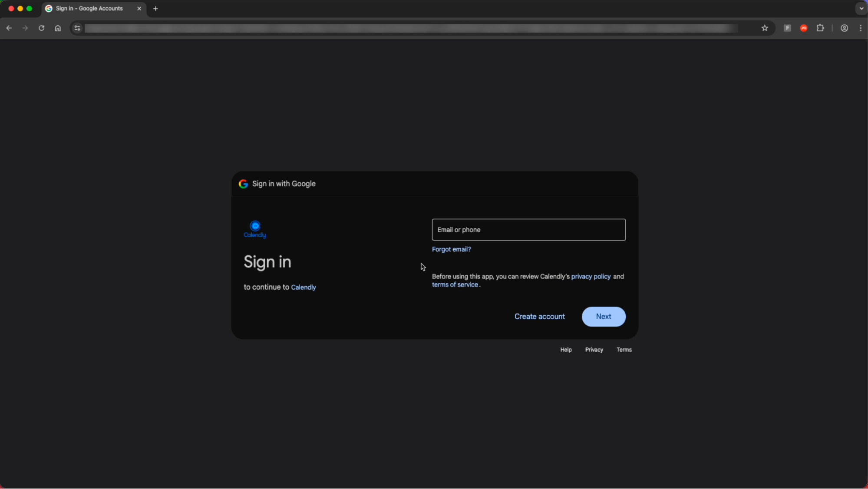
Task: Click the Forgot email link
Action: [451, 249]
